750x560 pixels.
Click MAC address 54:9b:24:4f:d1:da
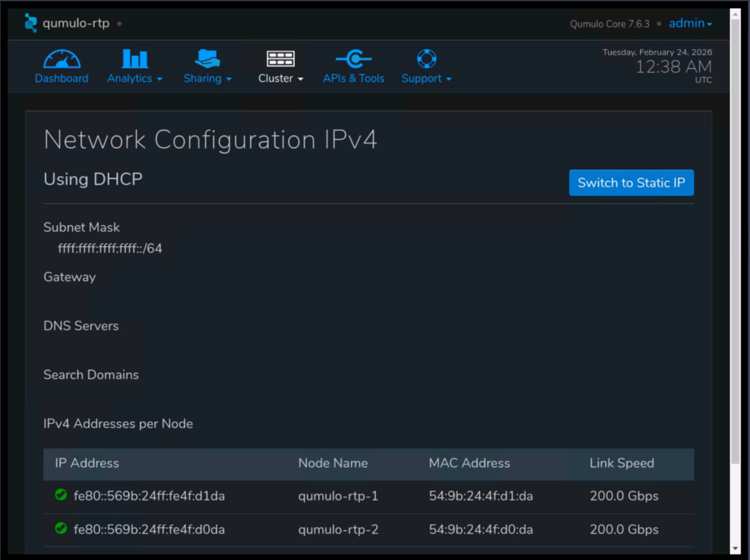[x=481, y=496]
